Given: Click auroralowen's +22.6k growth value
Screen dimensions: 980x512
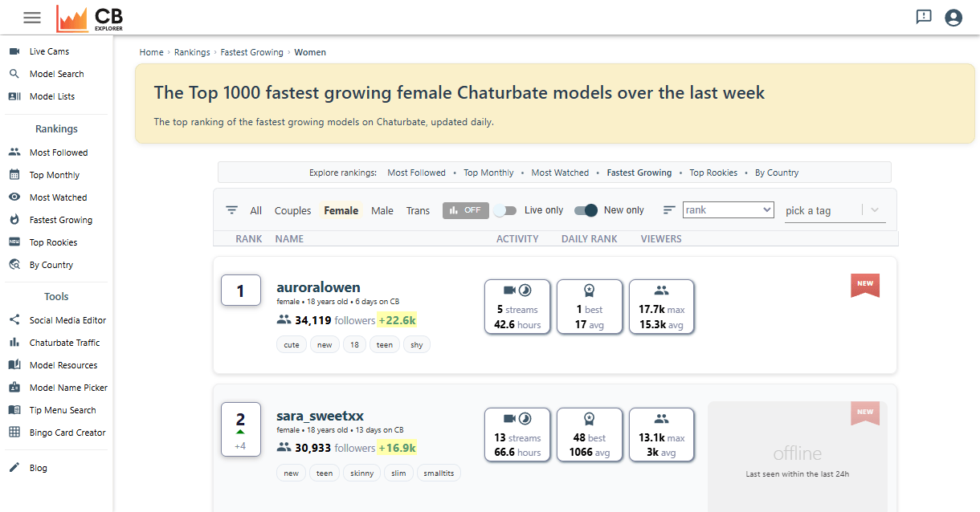Looking at the screenshot, I should pyautogui.click(x=397, y=320).
